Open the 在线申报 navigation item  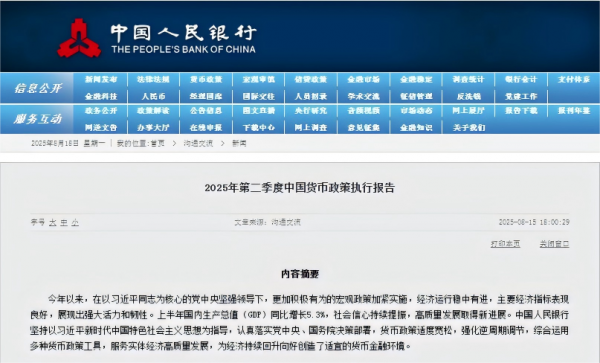click(206, 128)
